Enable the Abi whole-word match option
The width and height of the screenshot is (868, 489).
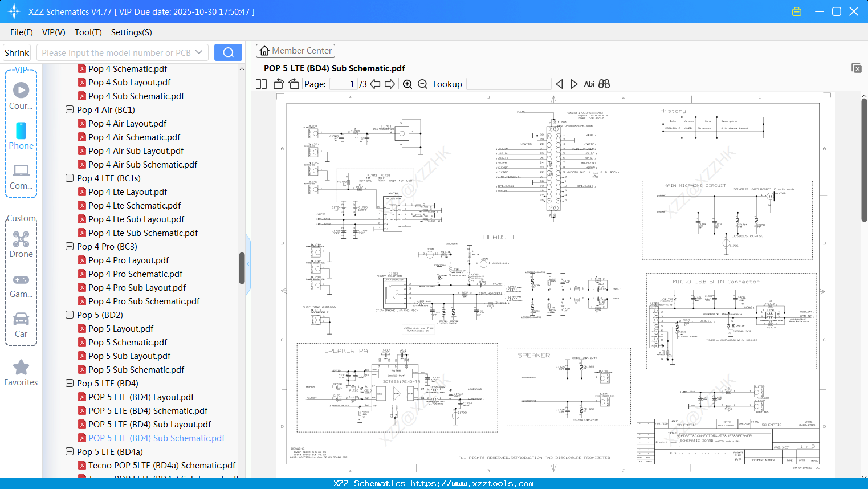point(589,84)
